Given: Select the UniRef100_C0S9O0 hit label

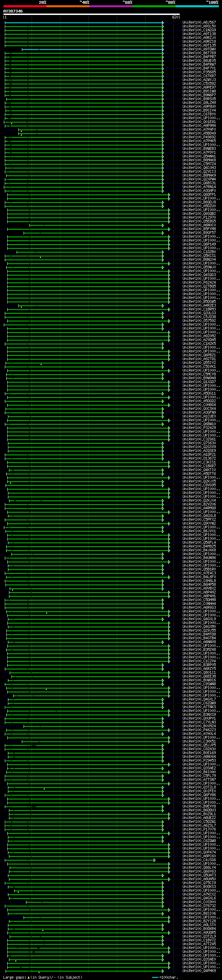Looking at the screenshot, I should click(199, 902).
